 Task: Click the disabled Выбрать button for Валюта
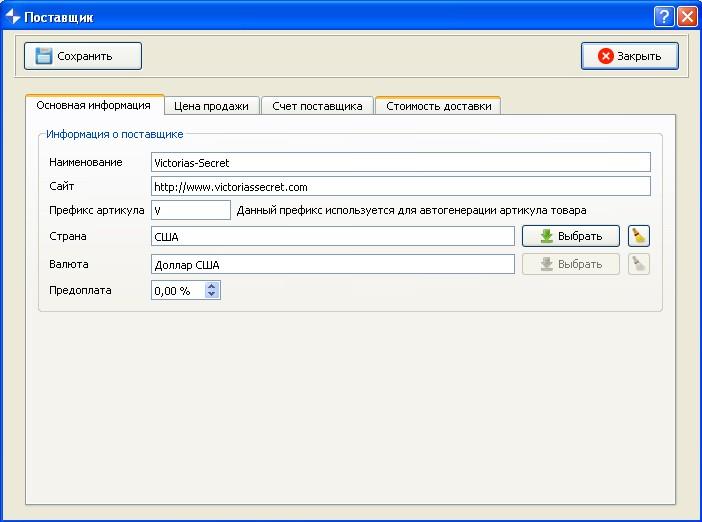click(x=571, y=264)
